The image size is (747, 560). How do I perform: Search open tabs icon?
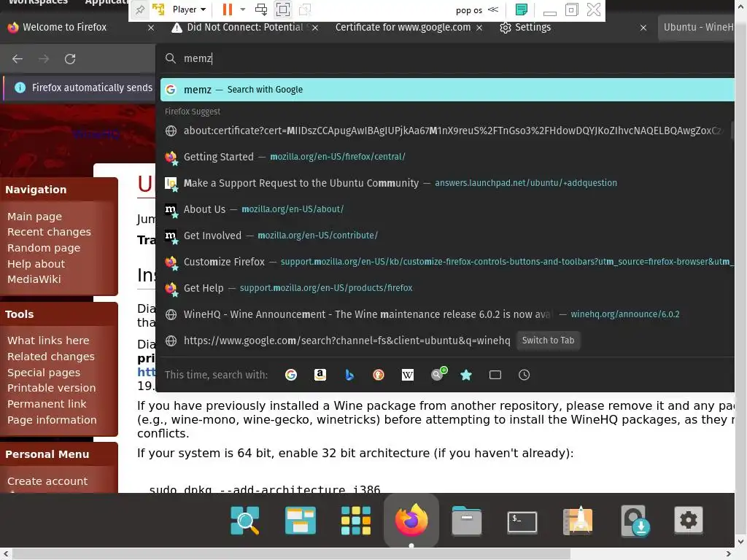coord(495,375)
